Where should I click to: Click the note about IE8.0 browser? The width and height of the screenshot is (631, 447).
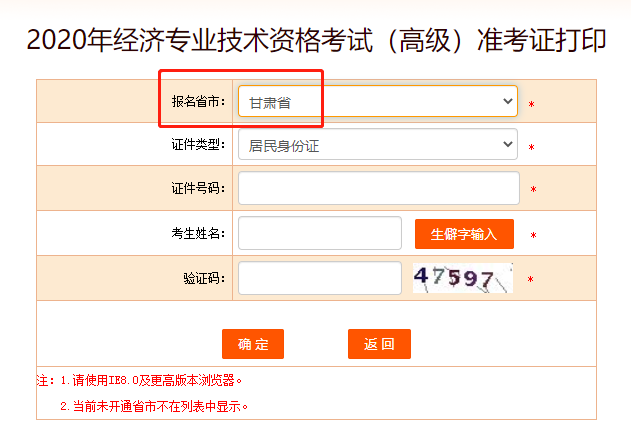point(150,380)
